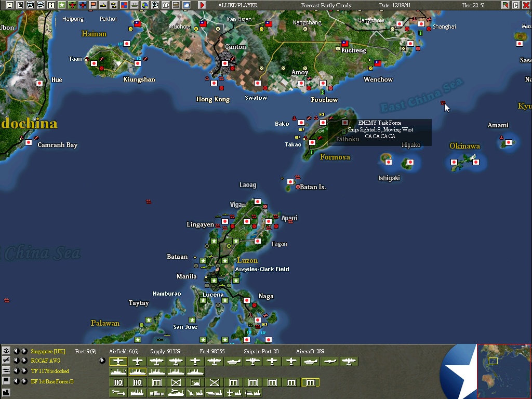Click the factory industry icon at bottom left
The width and height of the screenshot is (532, 399).
point(6,393)
